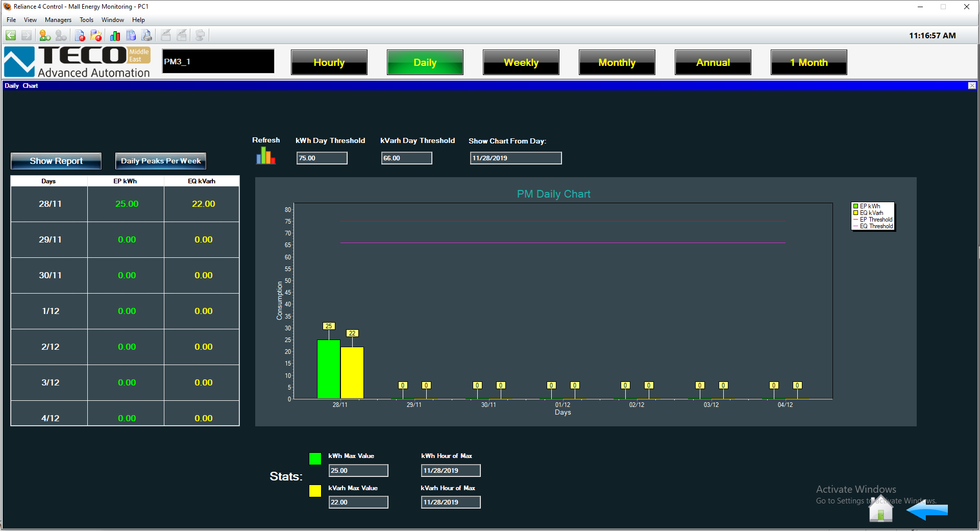Click the blue back arrow icon

[x=927, y=510]
